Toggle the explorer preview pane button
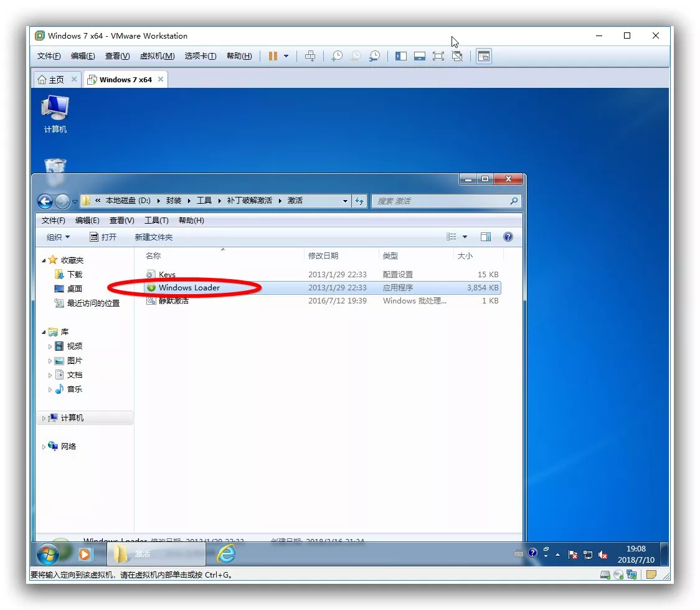 pos(486,237)
